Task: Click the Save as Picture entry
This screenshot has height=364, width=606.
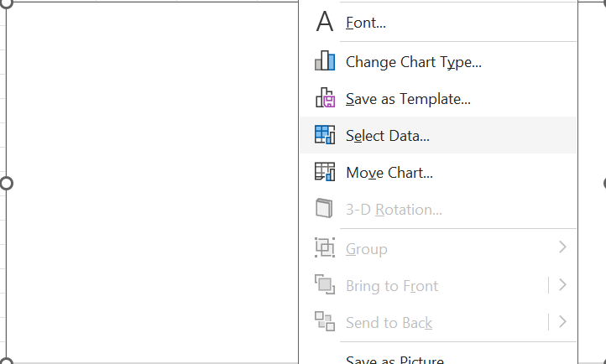Action: click(394, 360)
